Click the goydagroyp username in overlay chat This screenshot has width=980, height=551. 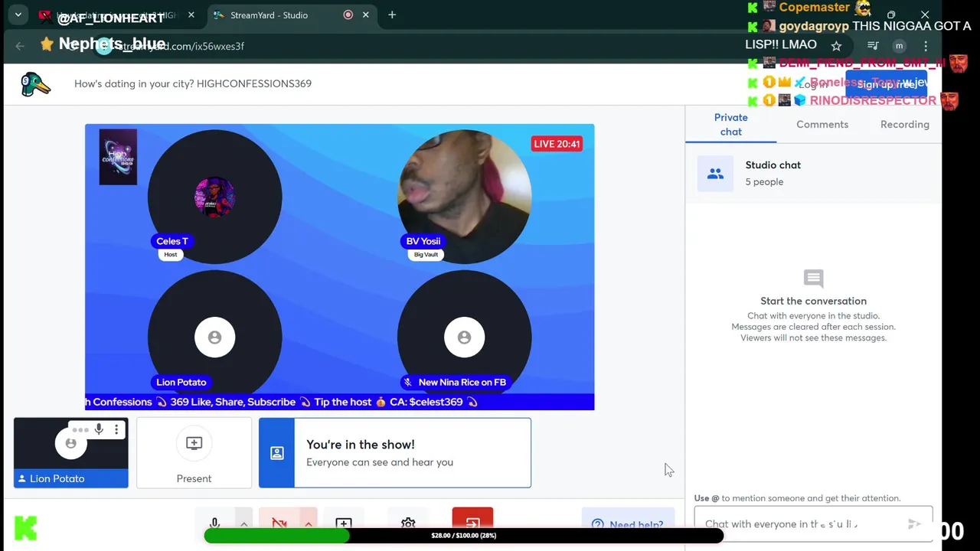click(x=814, y=26)
